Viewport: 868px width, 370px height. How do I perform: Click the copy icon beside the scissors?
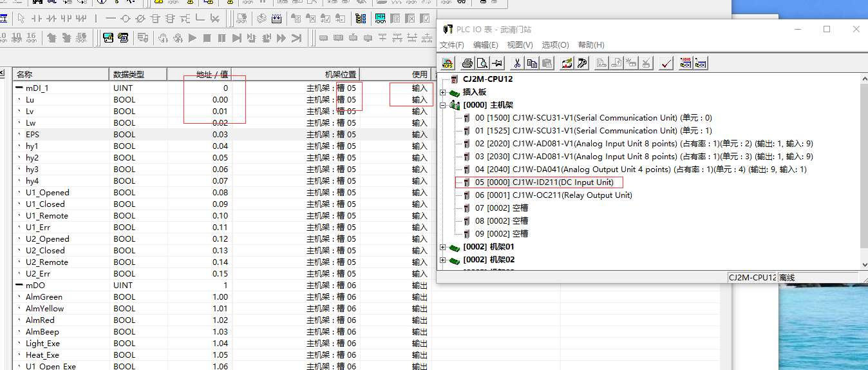[532, 63]
